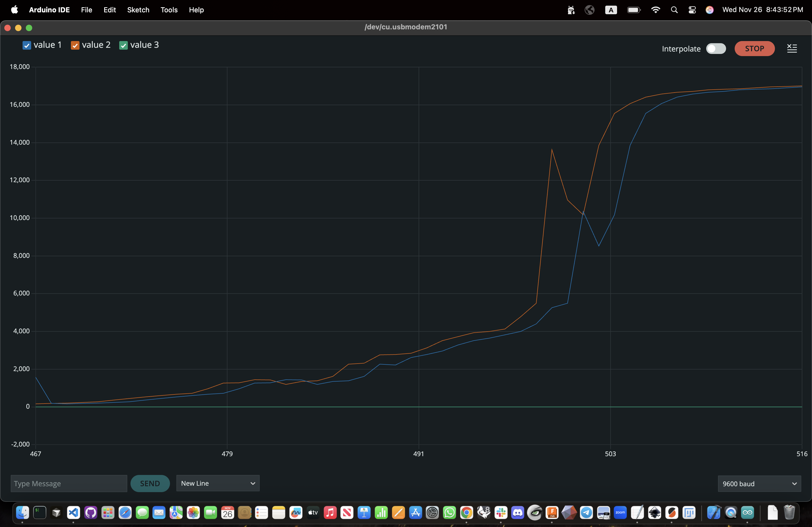
Task: Open Spotlight search in the menu bar
Action: (x=674, y=10)
